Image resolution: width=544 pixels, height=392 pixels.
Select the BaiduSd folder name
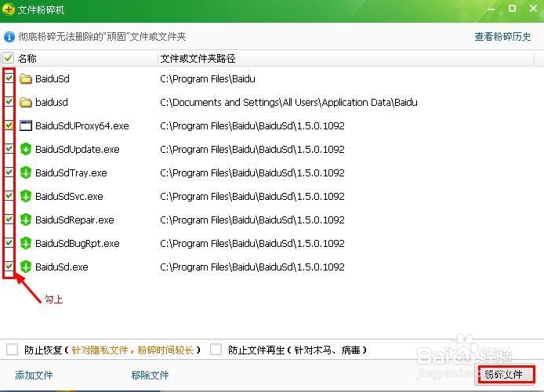(x=53, y=78)
